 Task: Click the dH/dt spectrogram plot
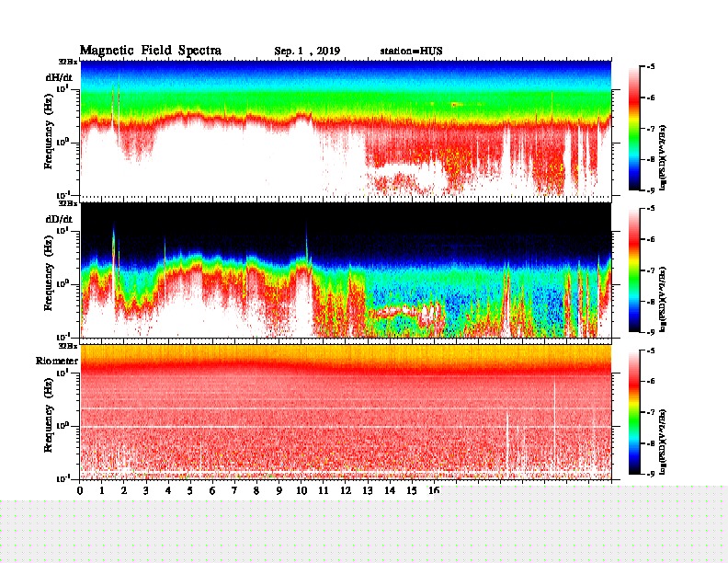click(x=346, y=128)
